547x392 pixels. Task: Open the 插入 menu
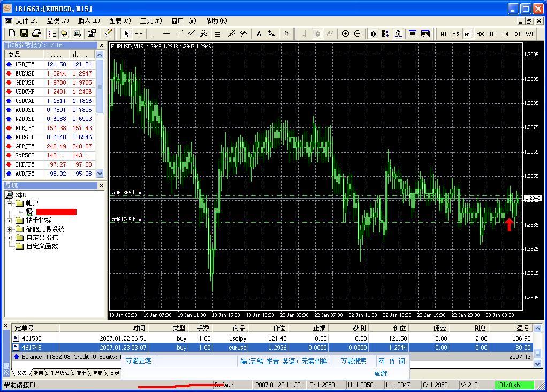(88, 21)
